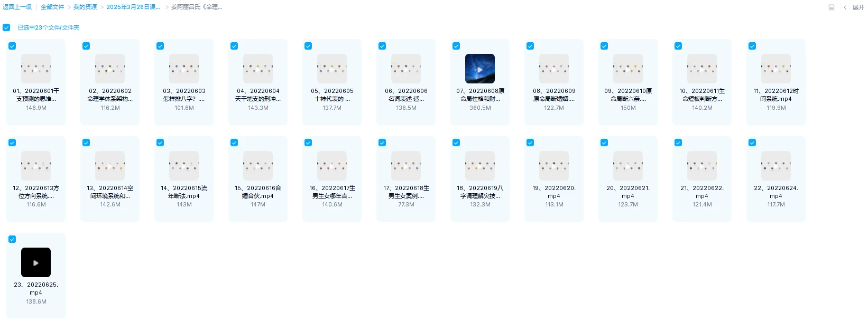Image resolution: width=868 pixels, height=321 pixels.
Task: Open file icon for 13、20220614
Action: pyautogui.click(x=110, y=166)
